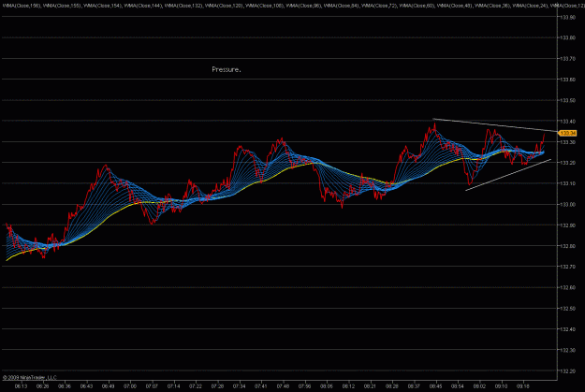This screenshot has height=392, width=585.
Task: Select the "Pressure." text annotation
Action: coord(227,69)
